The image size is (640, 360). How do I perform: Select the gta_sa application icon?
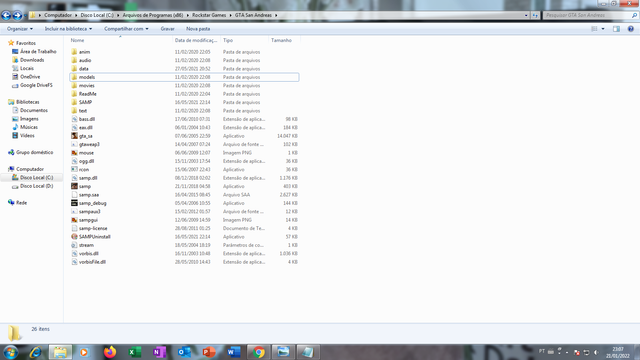(x=74, y=136)
